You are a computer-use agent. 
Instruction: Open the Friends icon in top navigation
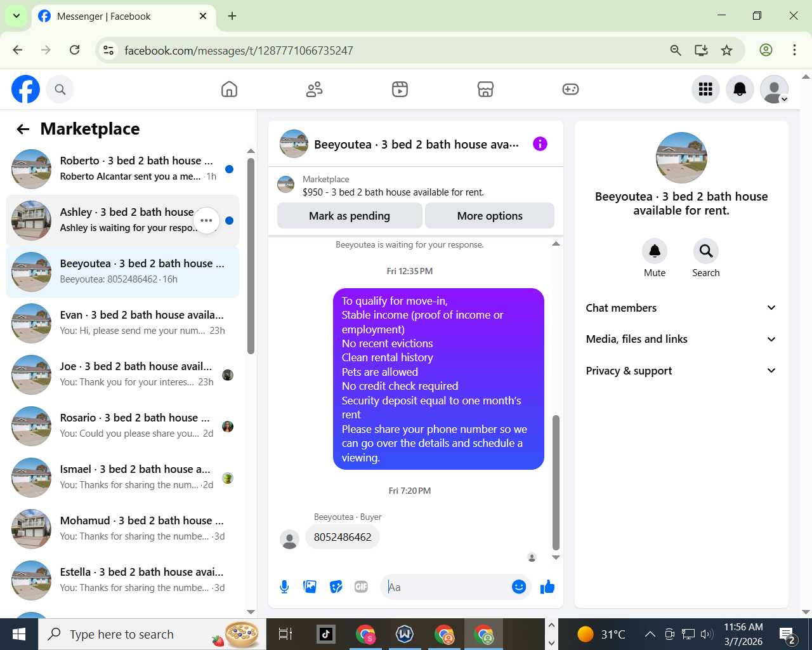[x=314, y=90]
